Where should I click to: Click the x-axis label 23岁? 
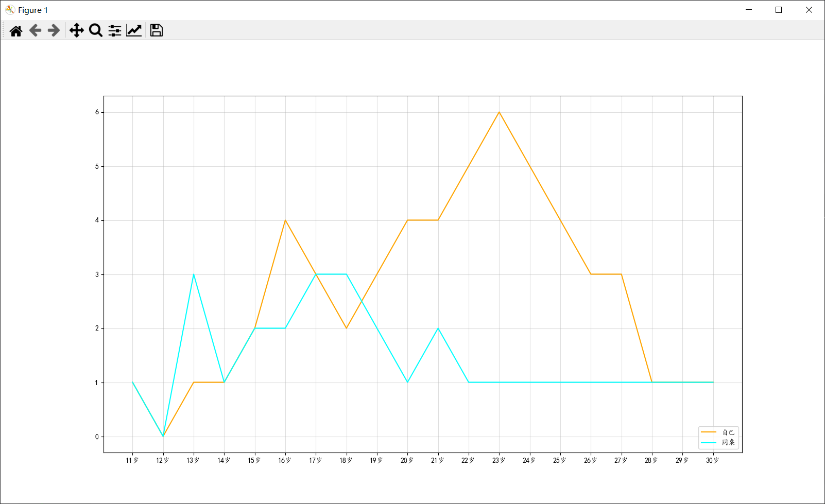click(499, 460)
